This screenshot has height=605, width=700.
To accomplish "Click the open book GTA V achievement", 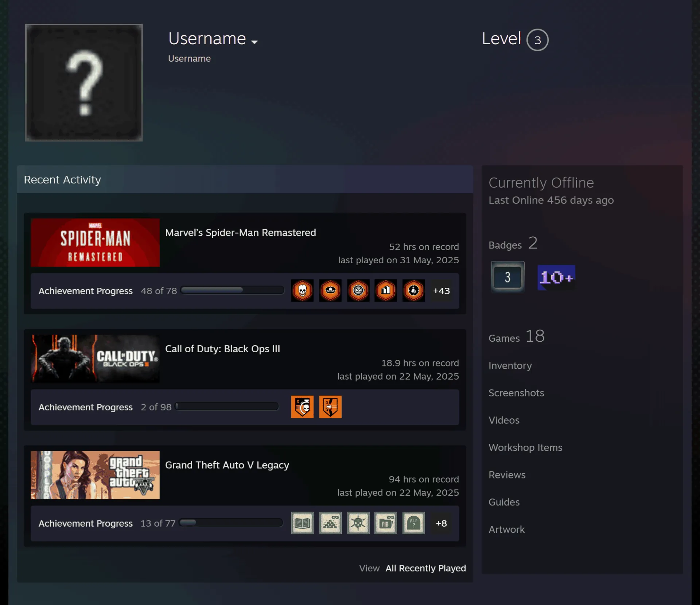I will pyautogui.click(x=302, y=523).
